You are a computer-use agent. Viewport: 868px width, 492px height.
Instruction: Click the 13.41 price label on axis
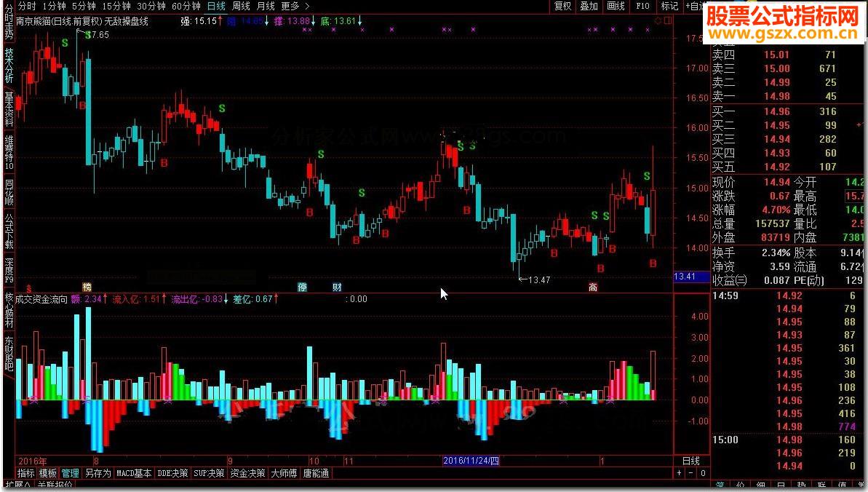[691, 277]
